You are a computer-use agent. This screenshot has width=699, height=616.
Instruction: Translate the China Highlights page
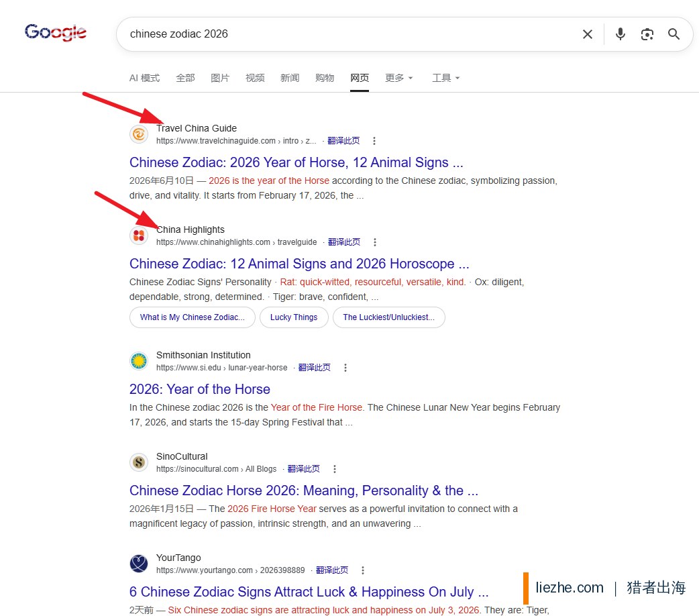(x=344, y=242)
